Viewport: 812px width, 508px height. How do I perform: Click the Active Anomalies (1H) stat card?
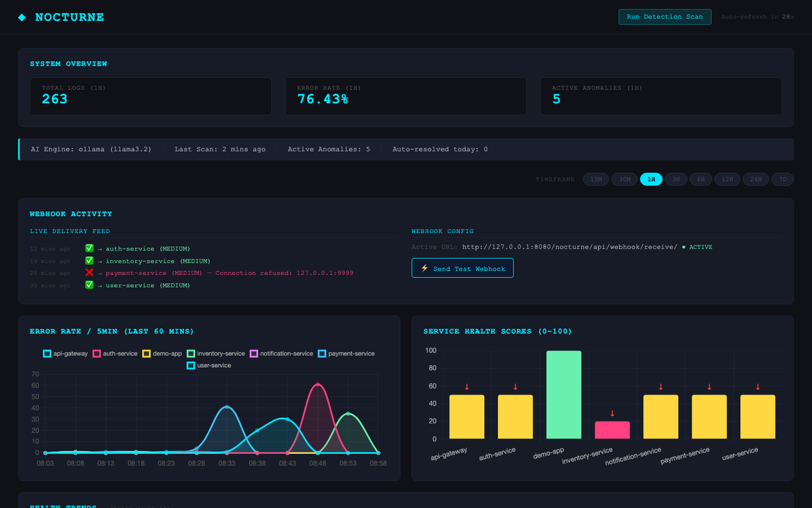tap(661, 96)
